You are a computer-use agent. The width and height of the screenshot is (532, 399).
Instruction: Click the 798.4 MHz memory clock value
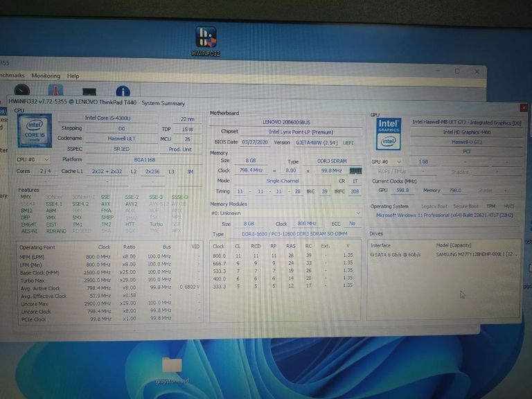(251, 170)
